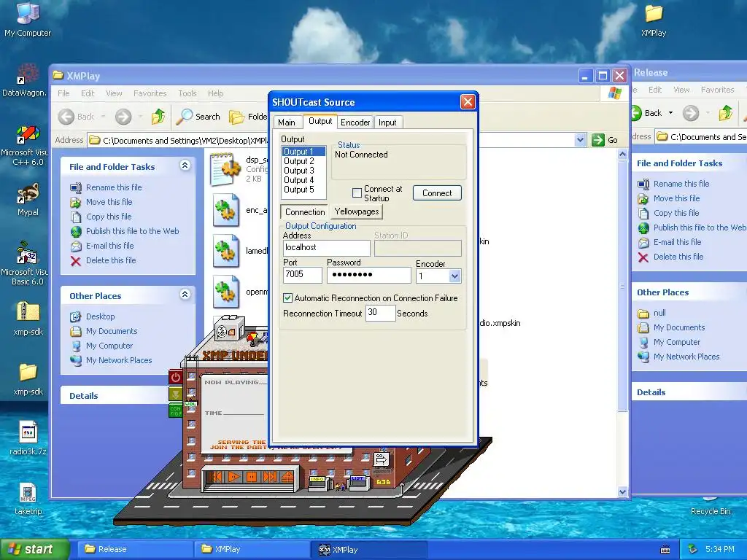Select Output 4 in the output list

pos(298,180)
